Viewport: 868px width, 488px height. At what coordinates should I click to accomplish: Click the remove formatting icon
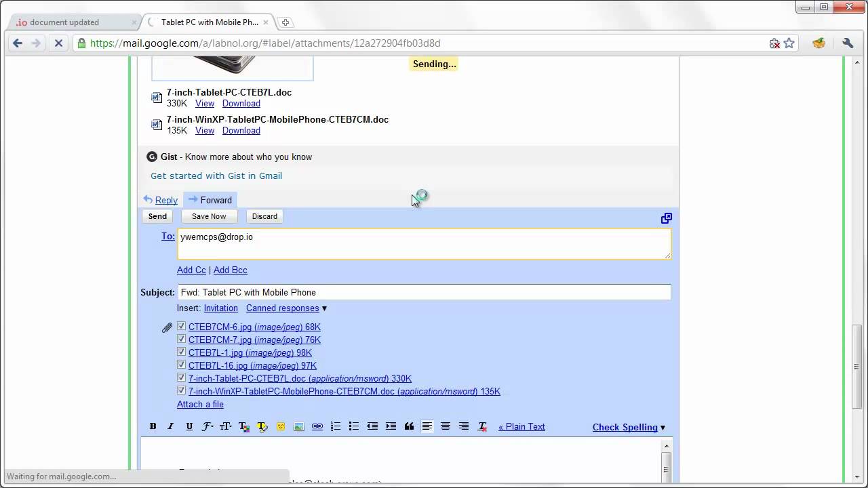(x=482, y=426)
